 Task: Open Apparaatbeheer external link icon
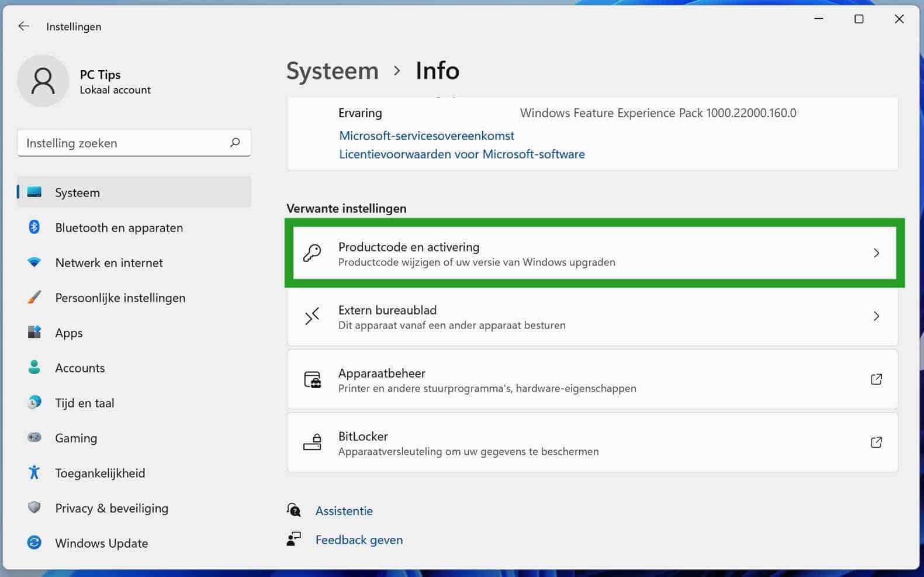(876, 379)
